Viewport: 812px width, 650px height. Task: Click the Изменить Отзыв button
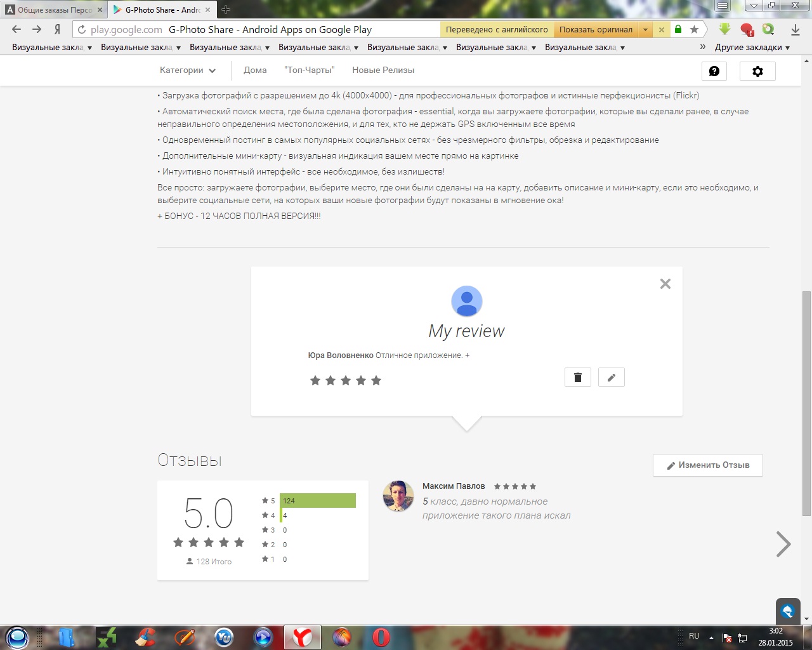tap(708, 465)
